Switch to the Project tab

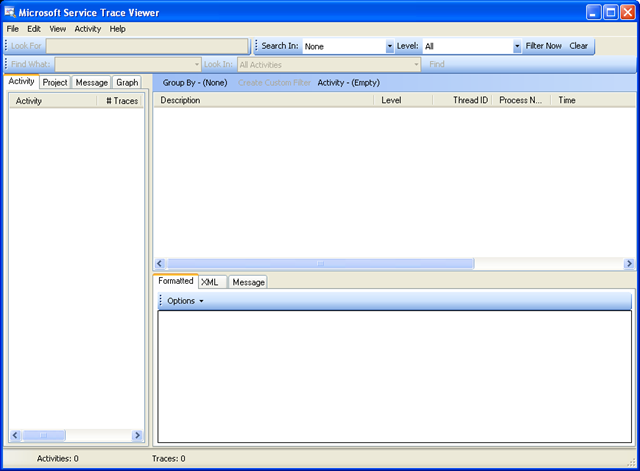click(x=55, y=82)
